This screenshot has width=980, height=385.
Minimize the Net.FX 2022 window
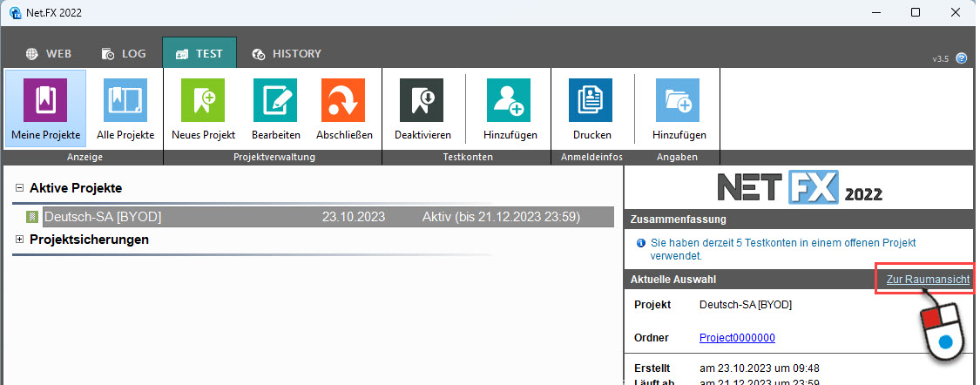tap(875, 12)
